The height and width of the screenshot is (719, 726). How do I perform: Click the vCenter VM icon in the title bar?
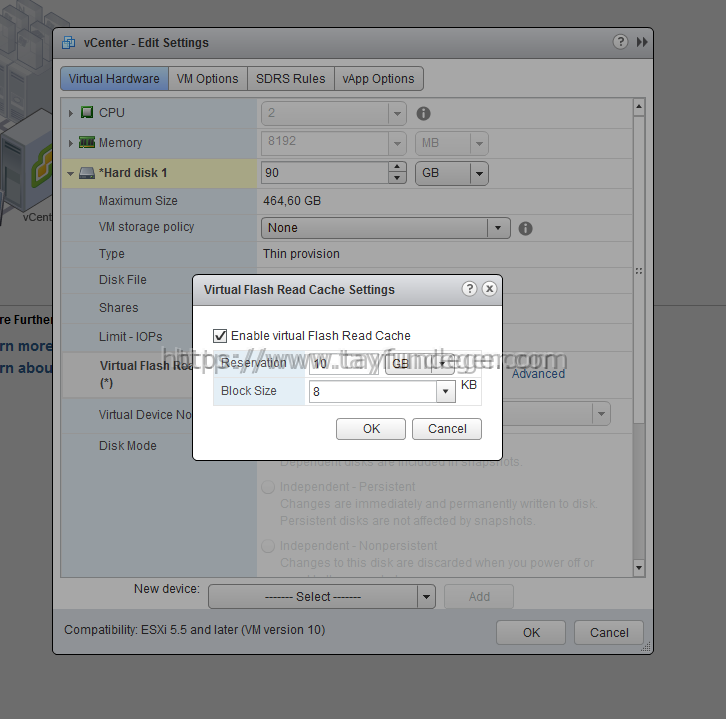click(69, 43)
